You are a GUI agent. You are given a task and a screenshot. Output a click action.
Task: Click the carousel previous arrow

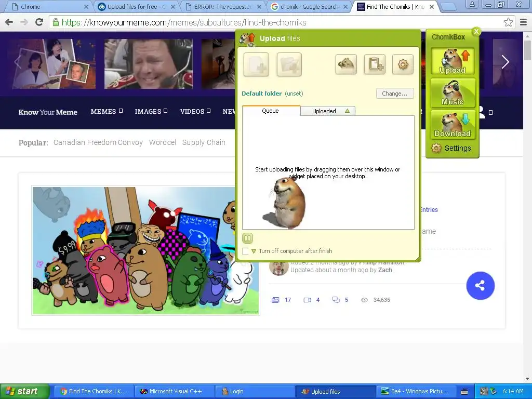coord(18,62)
